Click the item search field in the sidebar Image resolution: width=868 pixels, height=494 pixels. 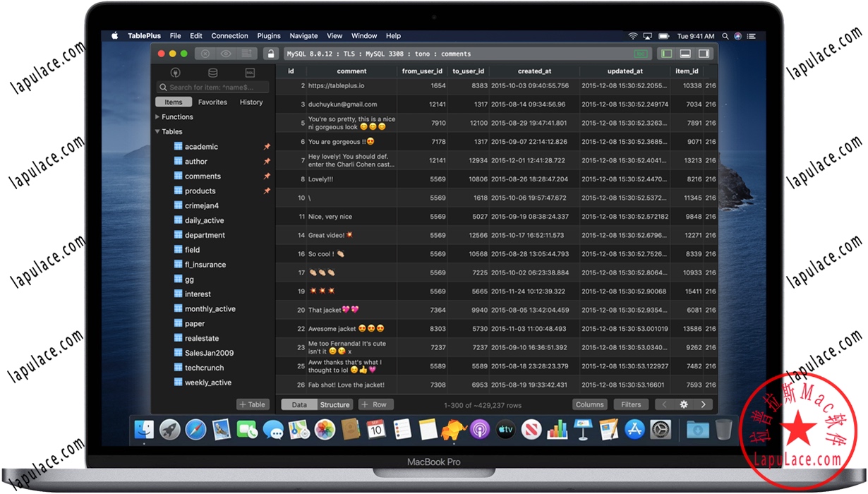(x=212, y=87)
